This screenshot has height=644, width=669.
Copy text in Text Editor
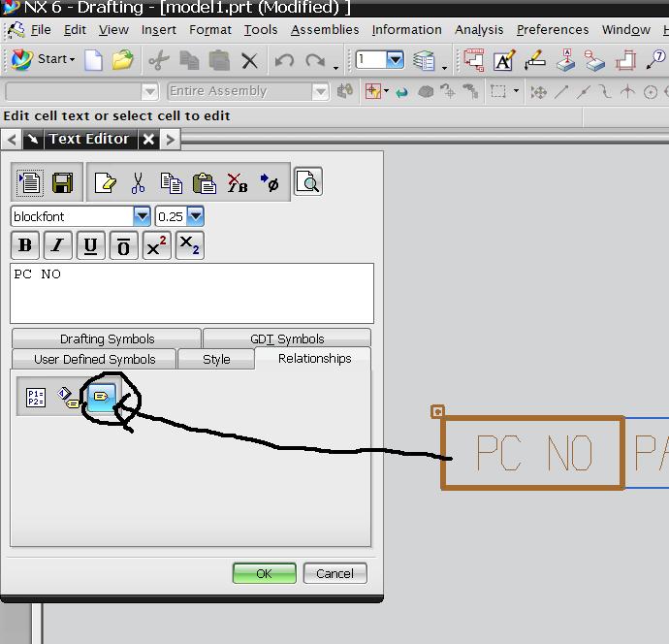(x=171, y=183)
